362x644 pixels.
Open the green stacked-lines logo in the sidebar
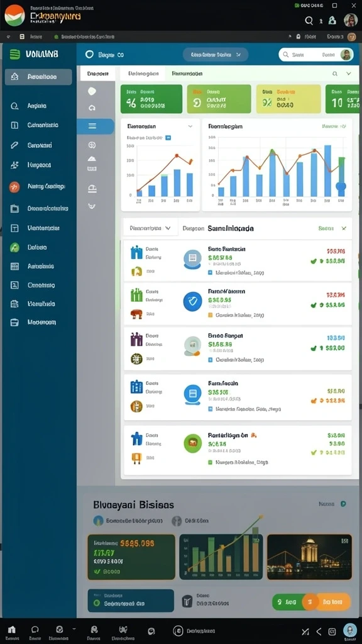point(15,54)
